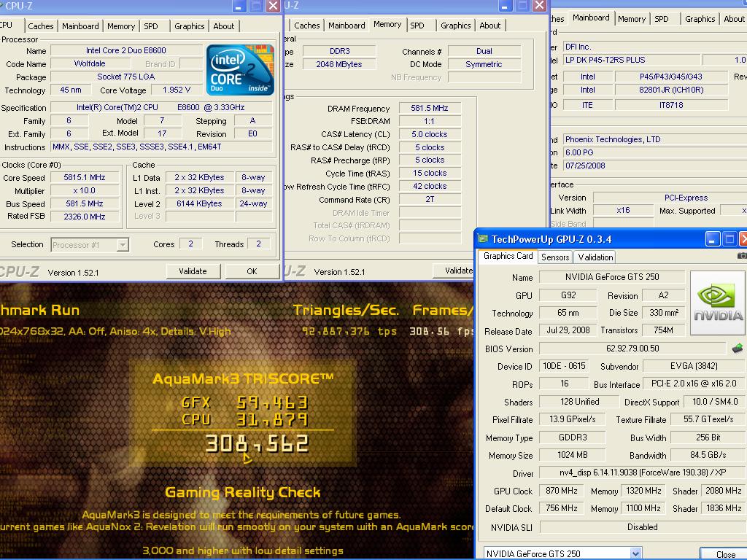
Task: Click mainboard model LP DK P45-T2RS PLUS
Action: (631, 60)
